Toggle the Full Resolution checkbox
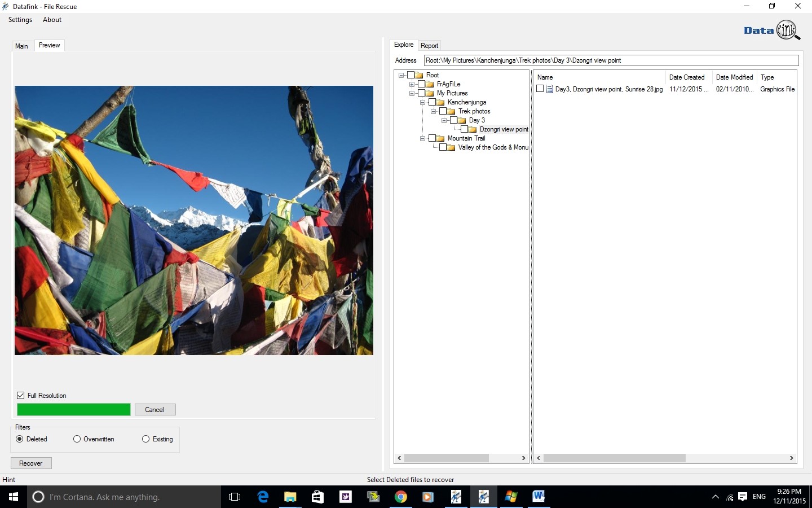 [x=21, y=396]
